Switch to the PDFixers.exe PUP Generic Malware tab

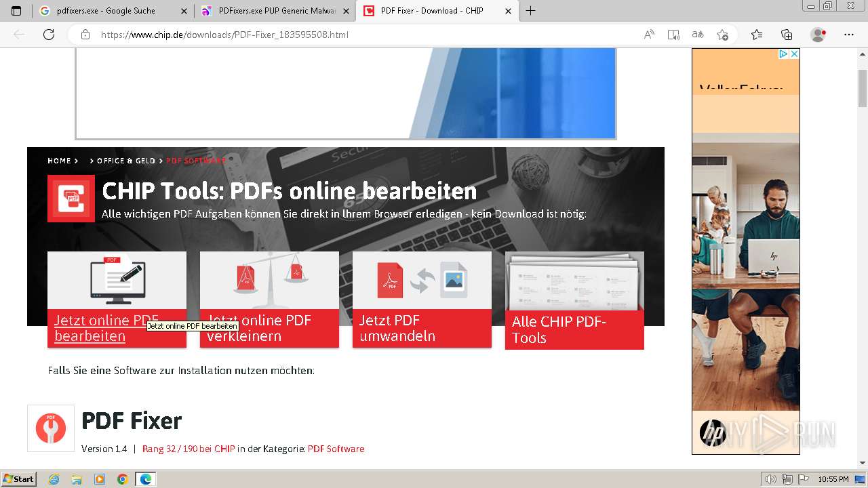275,11
